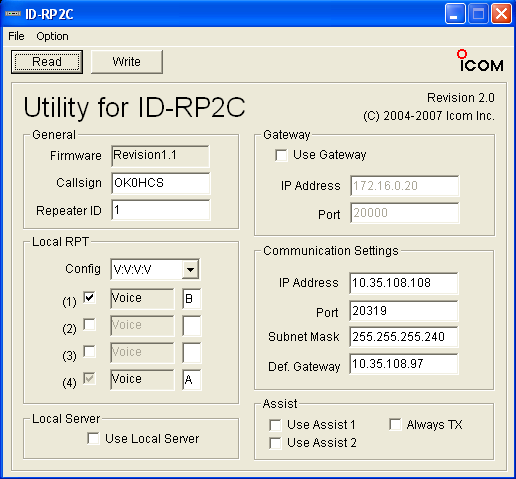Click the empty module field in row (2)
The image size is (516, 479).
click(192, 326)
